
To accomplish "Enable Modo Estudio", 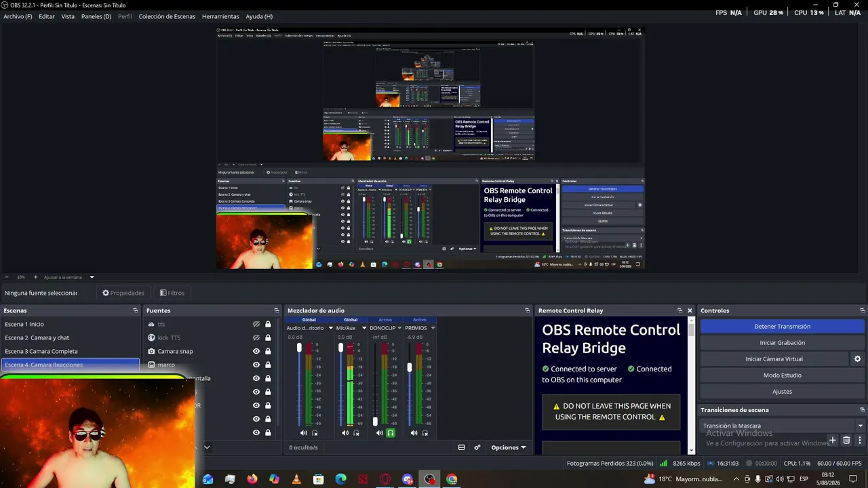I will [x=783, y=375].
